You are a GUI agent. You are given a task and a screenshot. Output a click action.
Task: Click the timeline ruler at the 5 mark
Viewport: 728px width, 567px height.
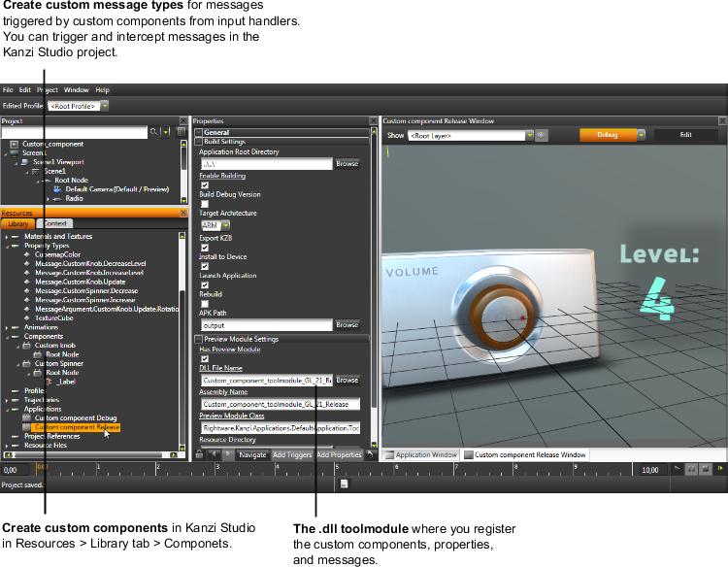(x=337, y=468)
